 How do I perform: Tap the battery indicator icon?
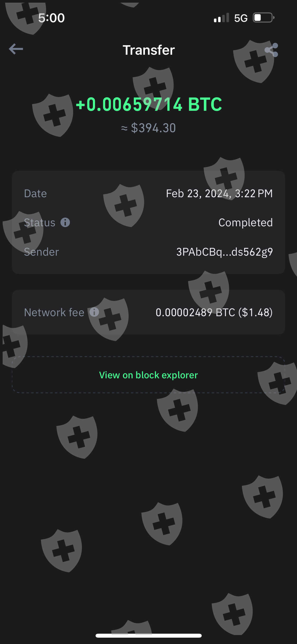(263, 18)
